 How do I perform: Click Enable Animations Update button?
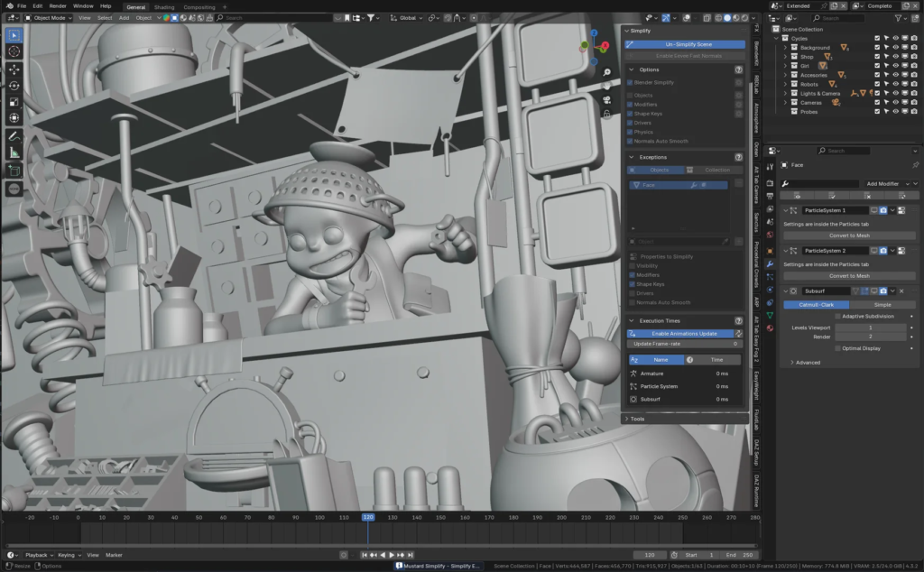(680, 334)
